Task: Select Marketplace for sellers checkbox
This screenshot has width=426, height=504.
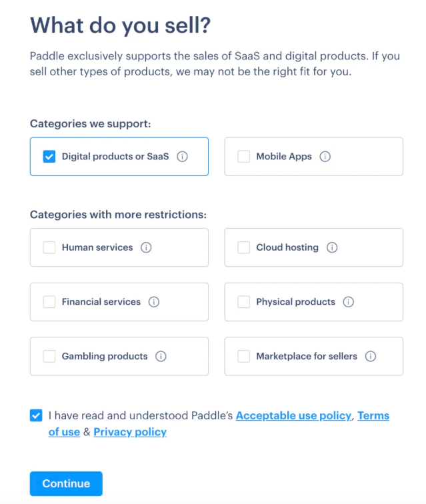Action: (244, 356)
